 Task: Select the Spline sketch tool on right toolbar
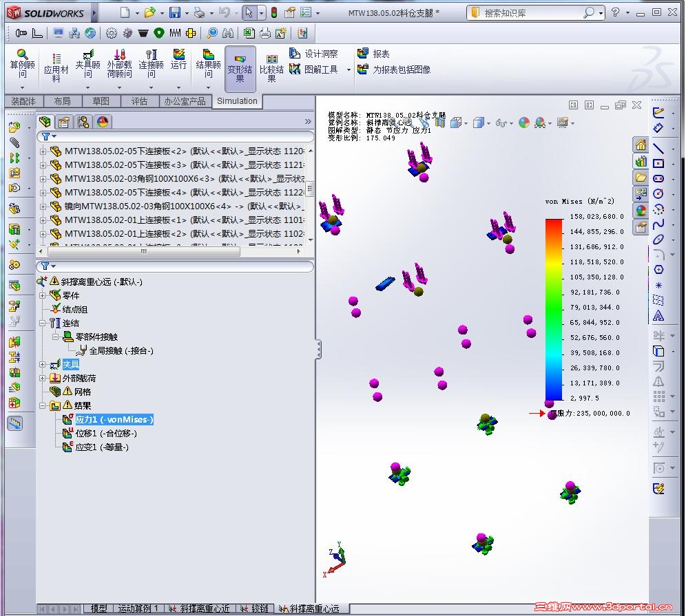click(658, 224)
